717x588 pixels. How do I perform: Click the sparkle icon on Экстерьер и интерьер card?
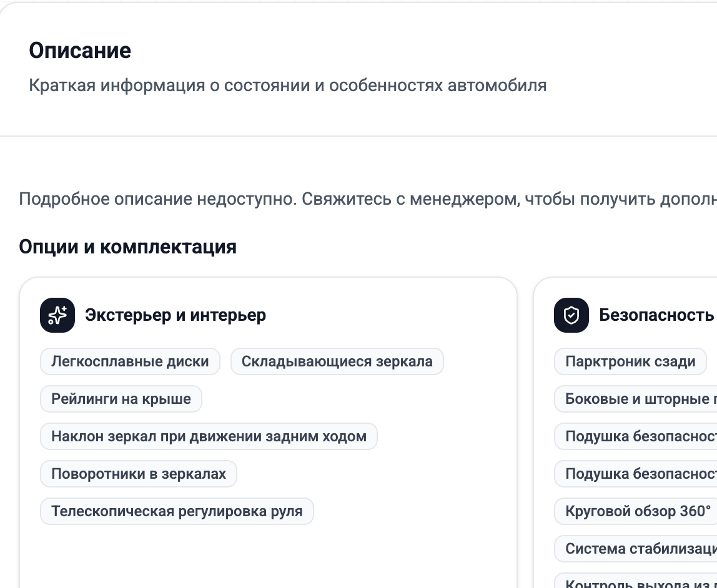57,315
